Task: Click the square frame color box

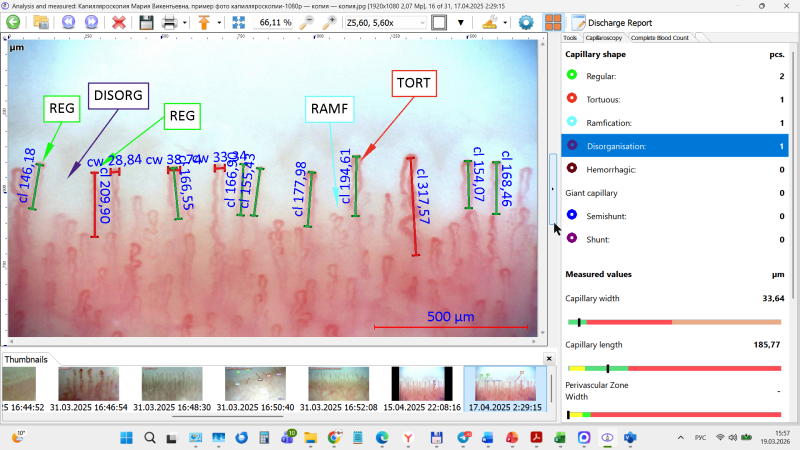Action: click(x=439, y=22)
